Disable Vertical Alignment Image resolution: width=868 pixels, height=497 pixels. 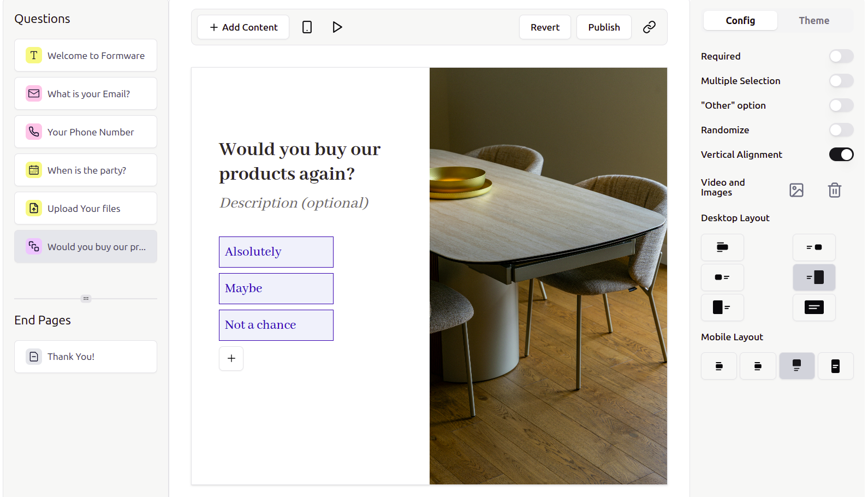(x=841, y=155)
